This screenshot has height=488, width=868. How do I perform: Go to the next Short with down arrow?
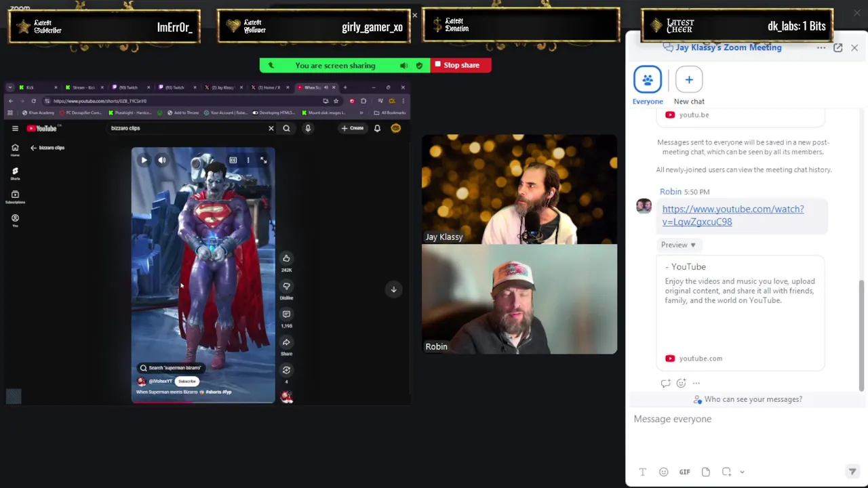point(393,289)
